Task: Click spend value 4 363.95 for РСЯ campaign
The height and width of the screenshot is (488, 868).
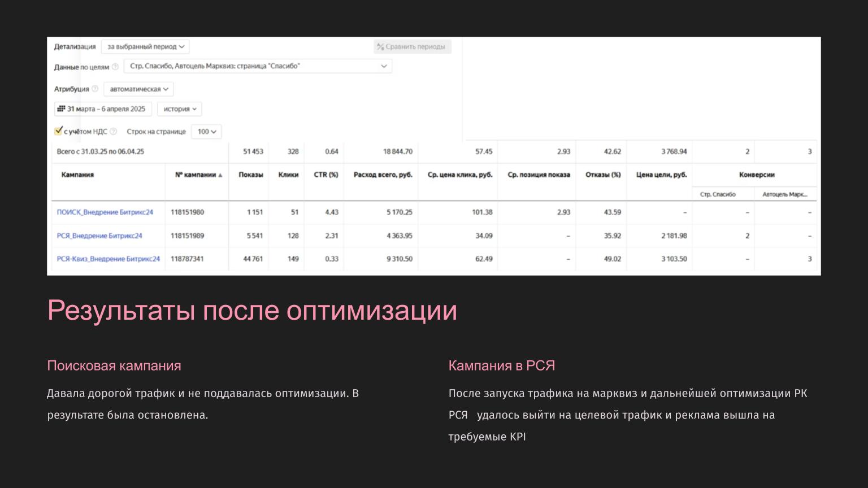Action: click(x=400, y=236)
